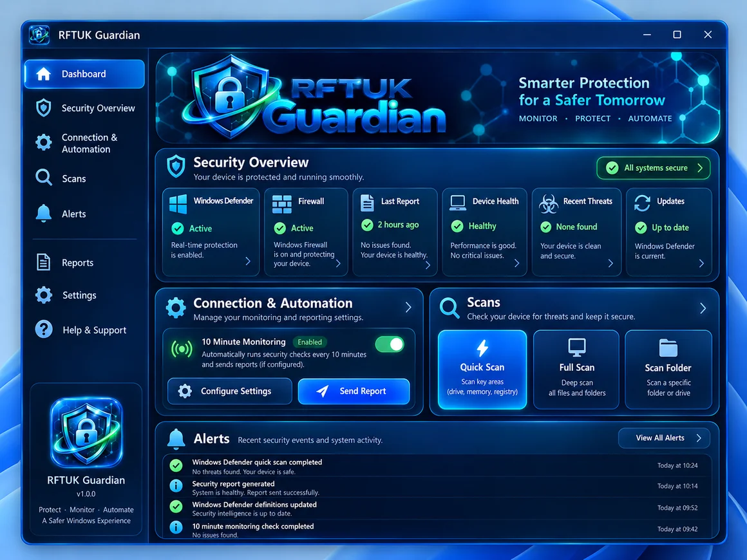Click the green check beside 2 hours ago

(367, 225)
